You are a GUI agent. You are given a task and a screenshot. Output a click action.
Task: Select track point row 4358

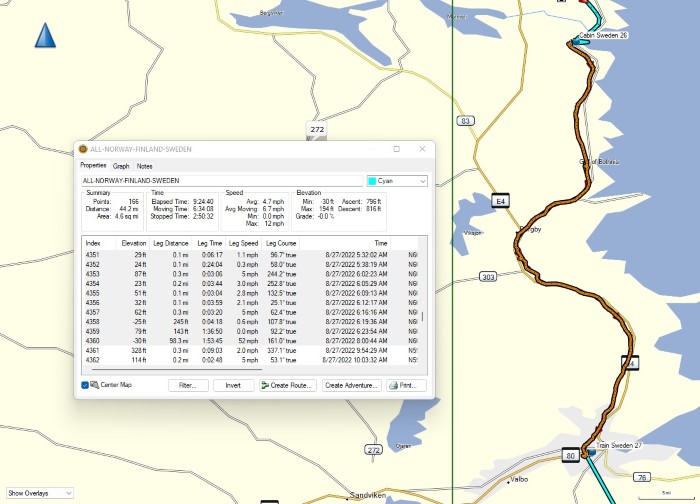click(251, 322)
